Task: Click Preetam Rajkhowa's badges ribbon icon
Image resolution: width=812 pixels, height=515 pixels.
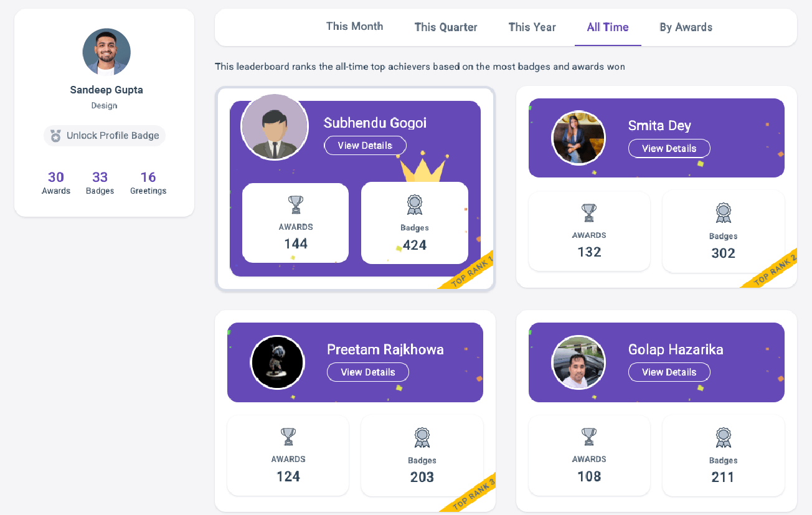Action: (x=422, y=437)
